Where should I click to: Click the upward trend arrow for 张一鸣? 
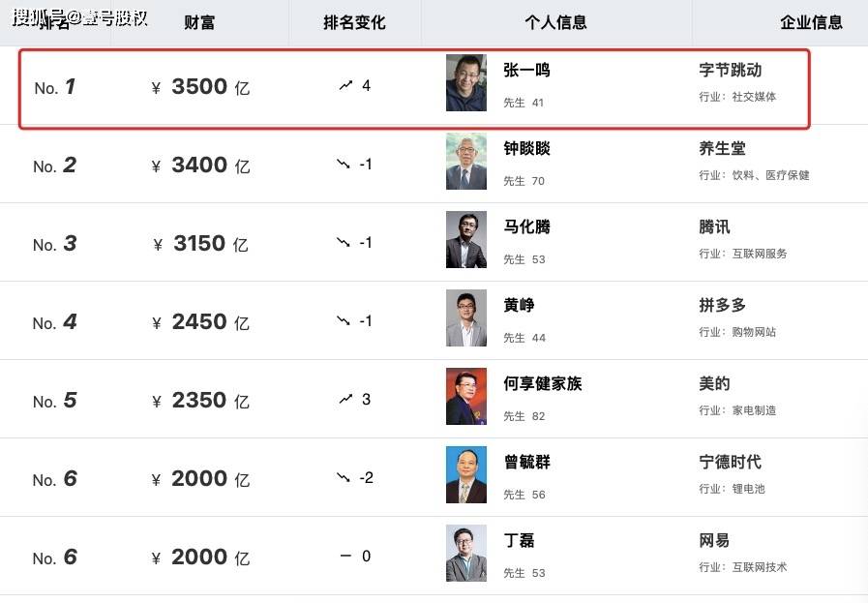345,86
